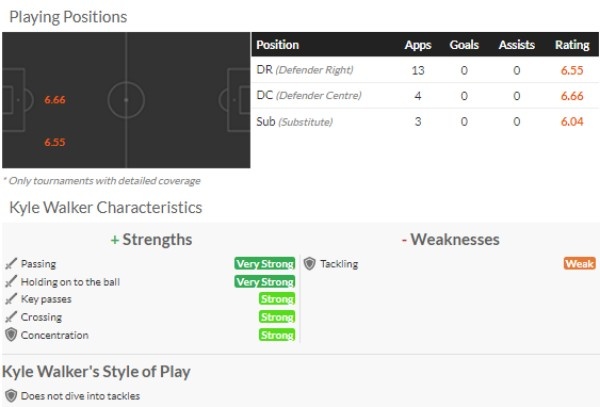The height and width of the screenshot is (407, 600).
Task: Sort table by the Goals column header
Action: pyautogui.click(x=464, y=45)
